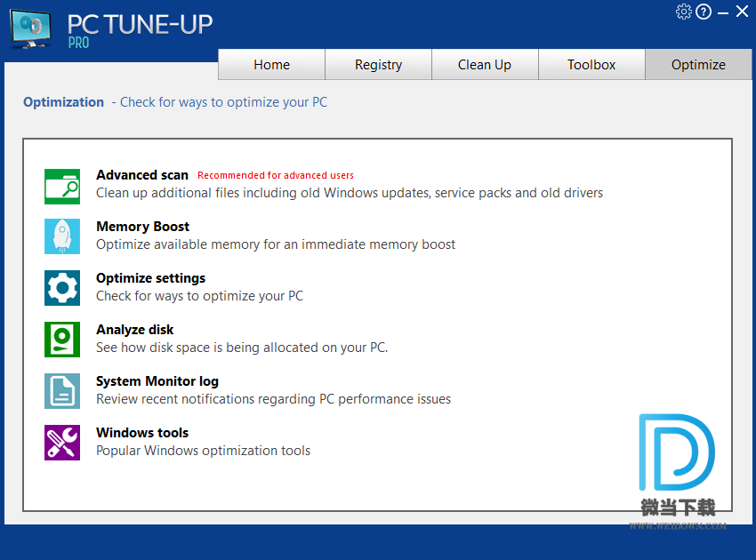This screenshot has height=560, width=756.
Task: Click the Analyze disk drive icon
Action: [62, 340]
